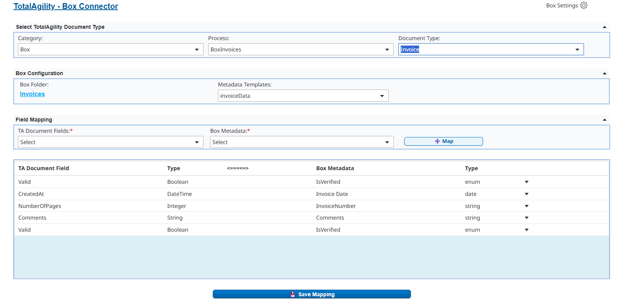The width and height of the screenshot is (644, 308).
Task: Open Box Settings gear icon
Action: tap(584, 5)
